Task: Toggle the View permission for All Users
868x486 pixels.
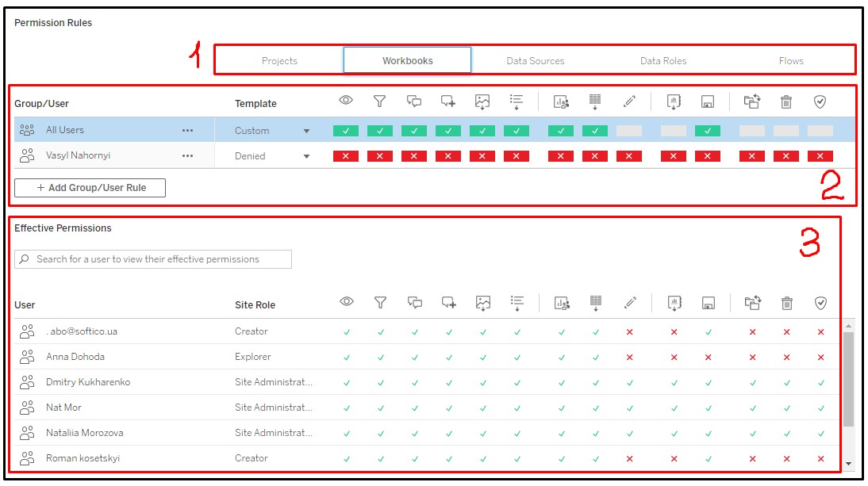Action: [x=346, y=131]
